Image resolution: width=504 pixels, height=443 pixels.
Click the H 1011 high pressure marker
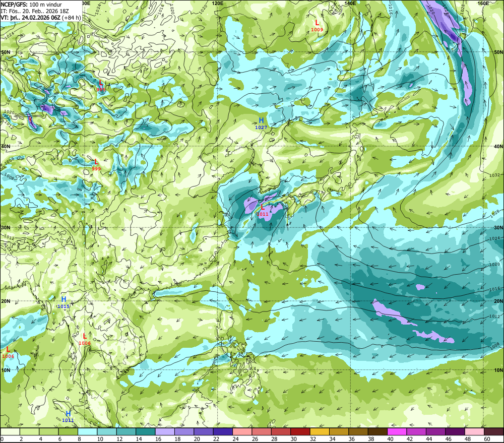(68, 416)
